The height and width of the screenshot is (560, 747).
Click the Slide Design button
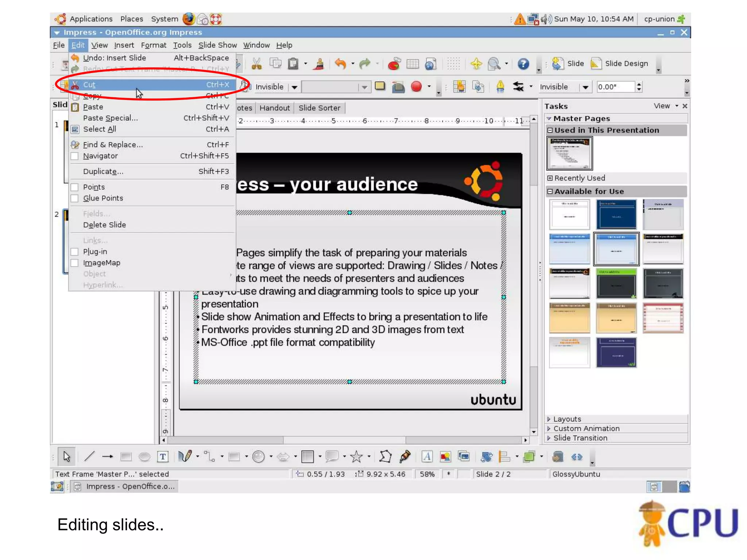(x=620, y=64)
